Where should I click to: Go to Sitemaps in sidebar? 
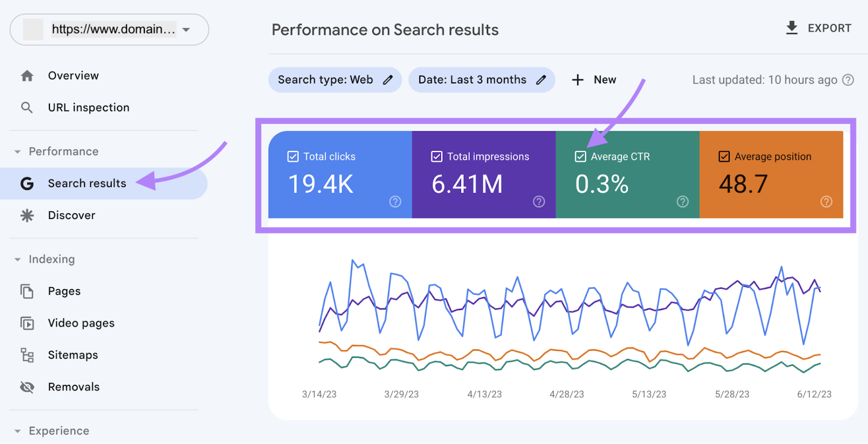(x=73, y=355)
